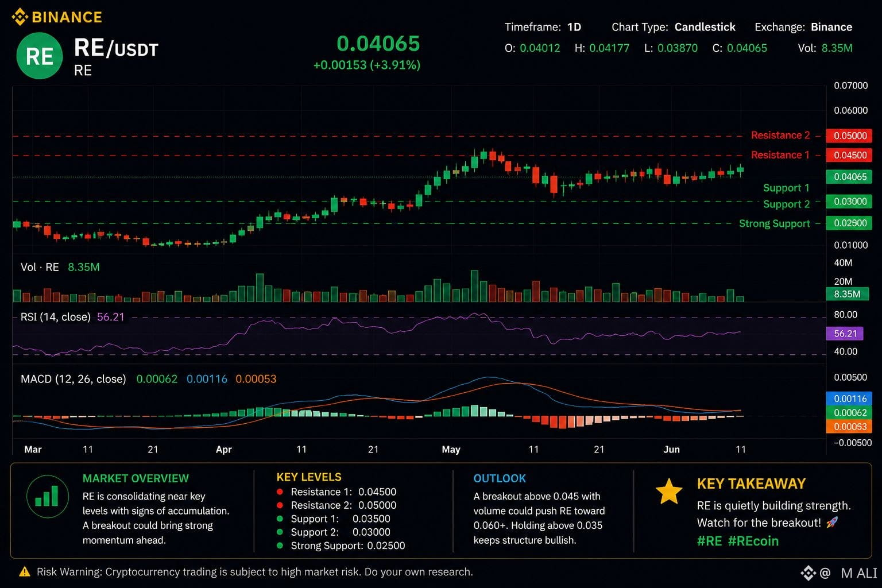Click the 'May' date on the time axis
The image size is (882, 588).
[x=451, y=450]
